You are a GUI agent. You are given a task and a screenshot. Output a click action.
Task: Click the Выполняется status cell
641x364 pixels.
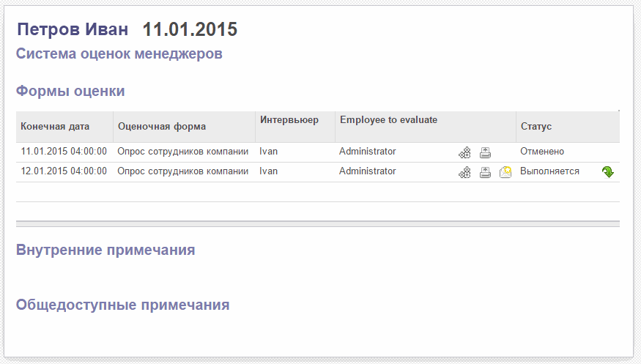pos(549,171)
